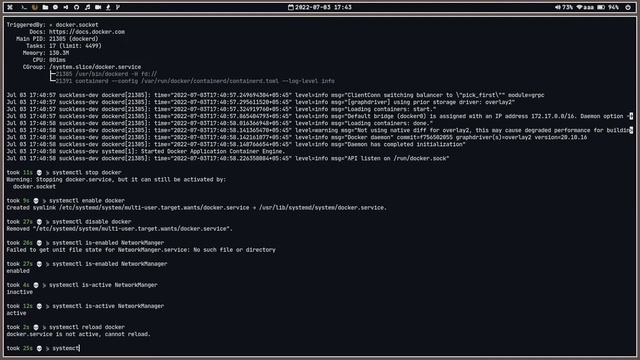The image size is (640, 360).
Task: Open the terminal prompt workspace icon
Action: click(24, 7)
